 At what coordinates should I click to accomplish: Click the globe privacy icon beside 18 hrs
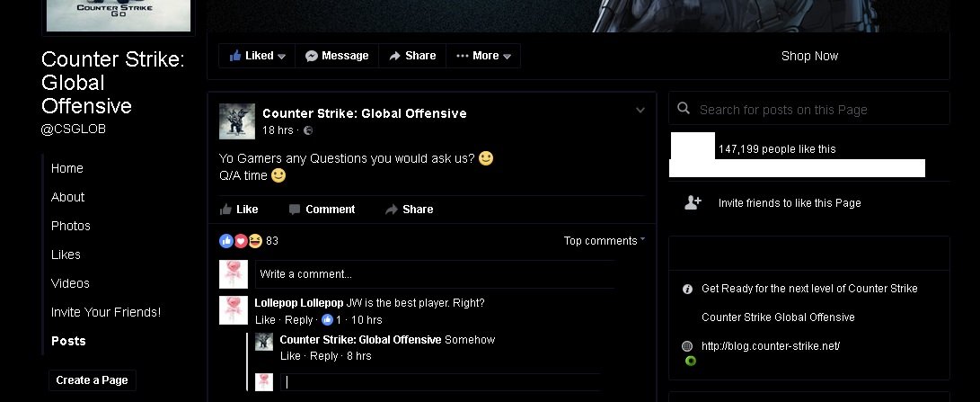click(307, 130)
